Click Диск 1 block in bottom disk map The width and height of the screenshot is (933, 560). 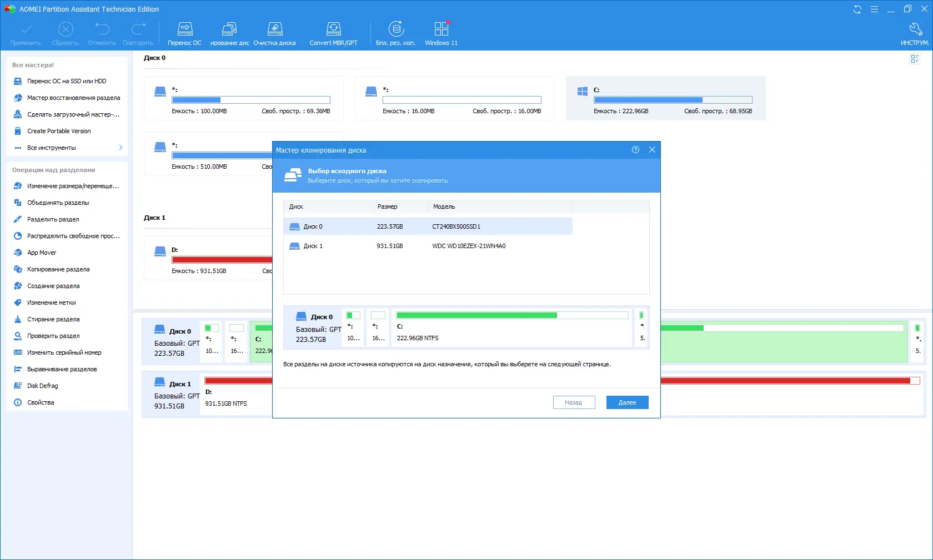tap(172, 395)
